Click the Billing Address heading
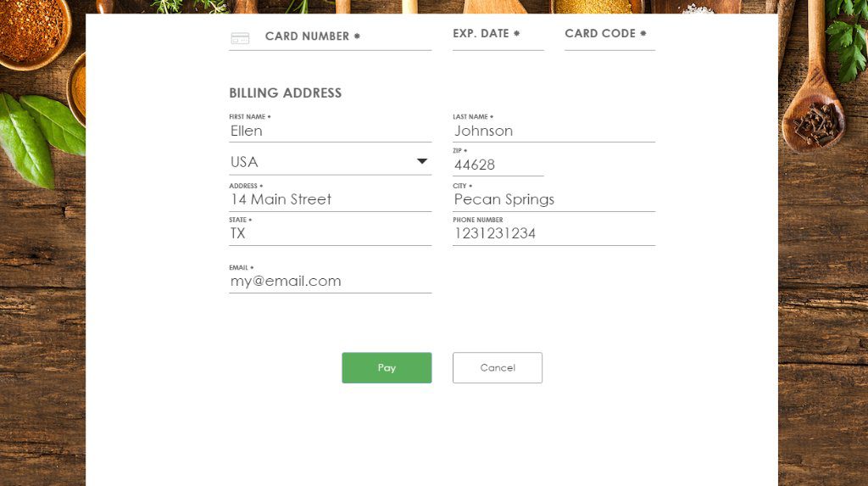This screenshot has width=868, height=486. (285, 93)
